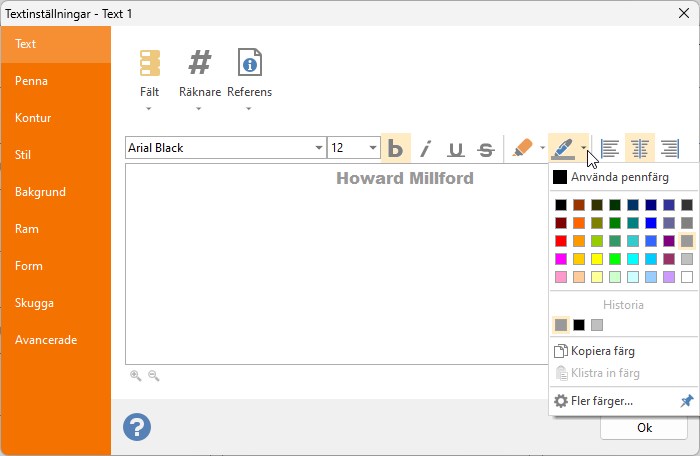Expand the highlighter color dropdown arrow
This screenshot has width=700, height=456.
pos(542,148)
